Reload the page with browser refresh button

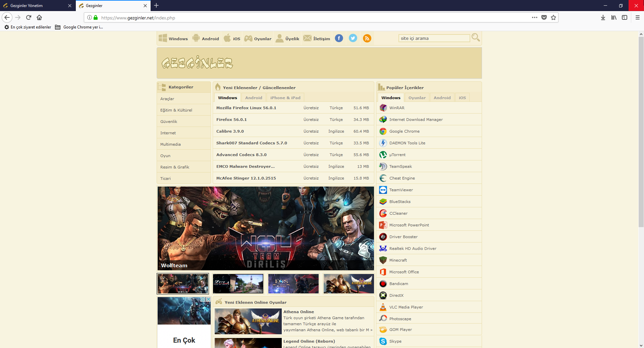29,17
